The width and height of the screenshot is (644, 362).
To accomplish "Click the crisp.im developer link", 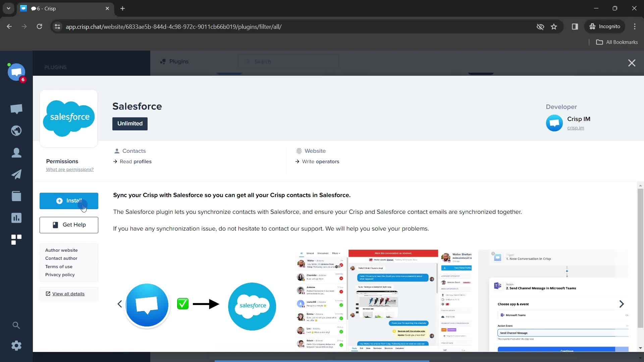I will pyautogui.click(x=576, y=128).
